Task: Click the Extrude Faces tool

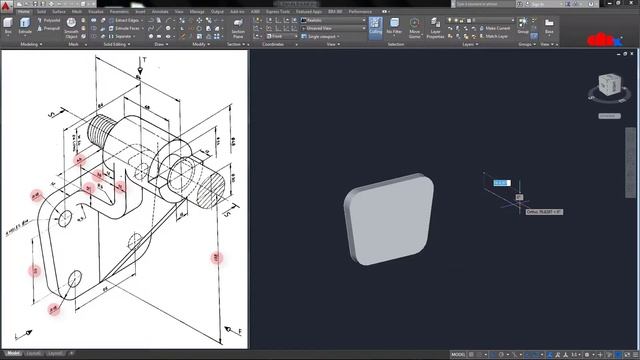Action: tap(124, 28)
